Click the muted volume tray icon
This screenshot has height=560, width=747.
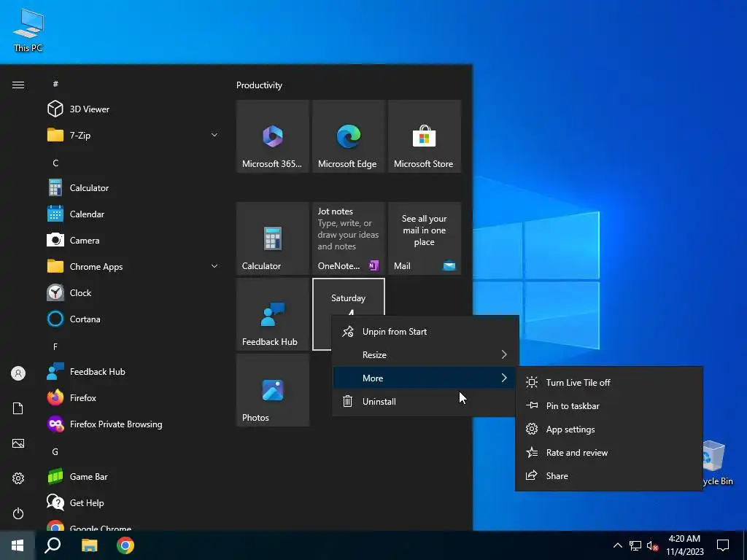pos(652,545)
